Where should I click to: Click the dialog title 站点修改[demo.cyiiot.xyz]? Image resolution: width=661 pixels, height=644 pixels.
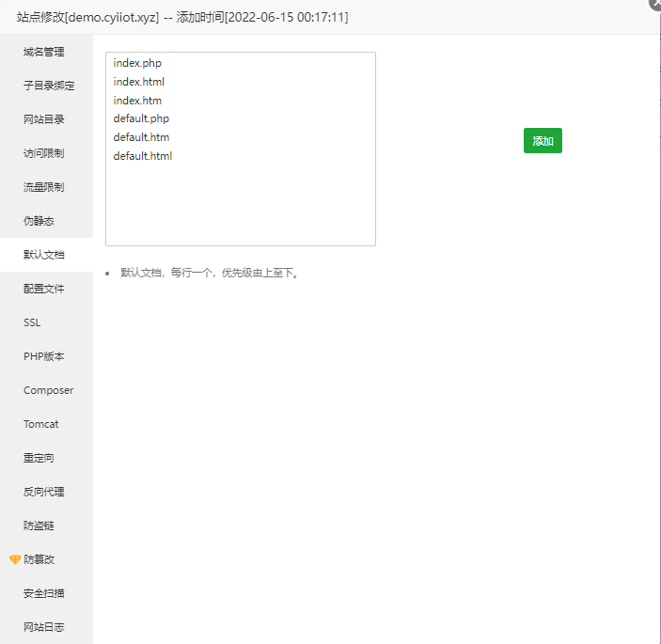pos(87,17)
